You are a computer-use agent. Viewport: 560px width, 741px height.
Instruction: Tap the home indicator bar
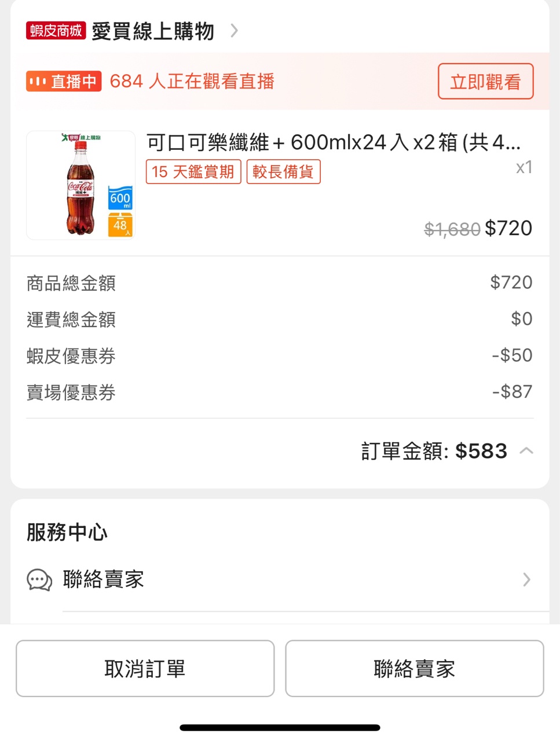[280, 728]
